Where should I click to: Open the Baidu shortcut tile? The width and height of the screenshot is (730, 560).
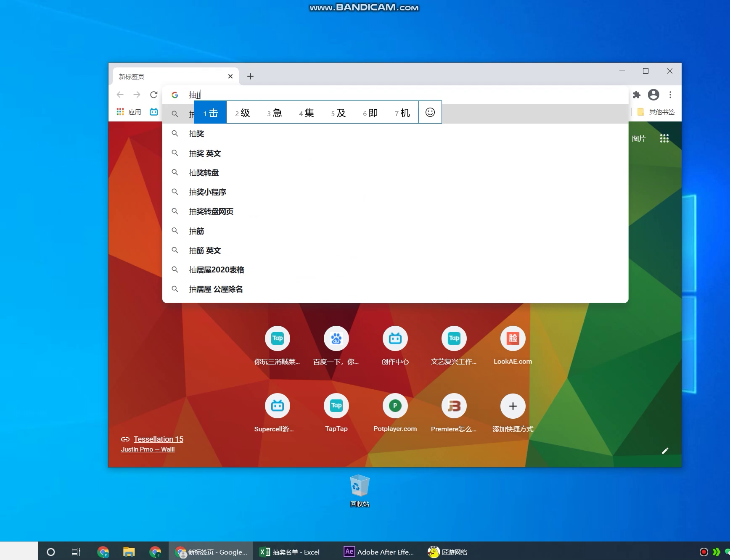(336, 338)
